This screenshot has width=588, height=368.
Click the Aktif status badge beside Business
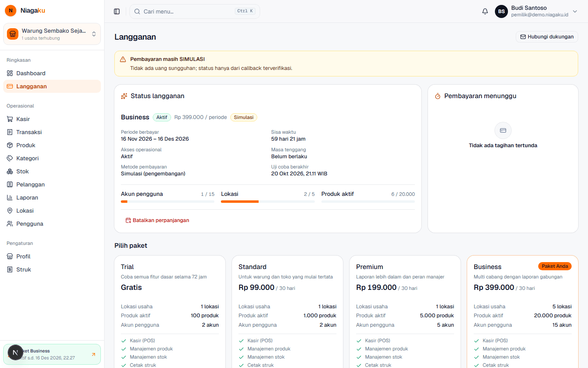point(162,117)
